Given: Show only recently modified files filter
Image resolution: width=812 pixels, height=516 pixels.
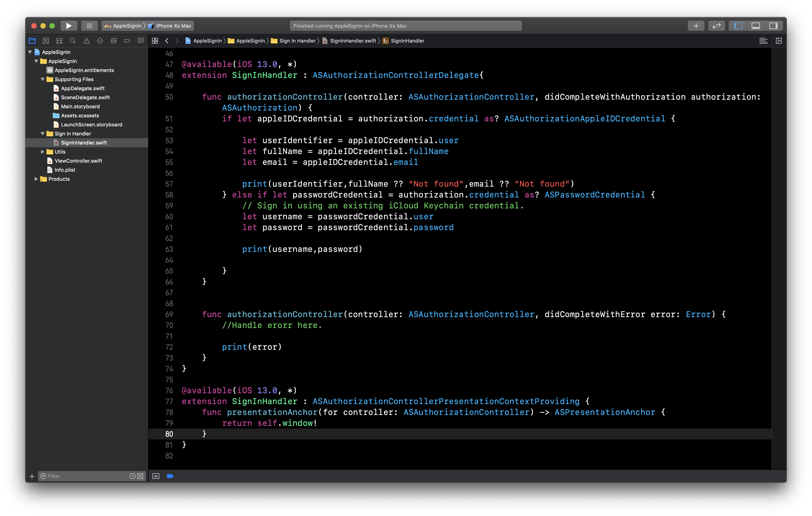Looking at the screenshot, I should click(133, 476).
